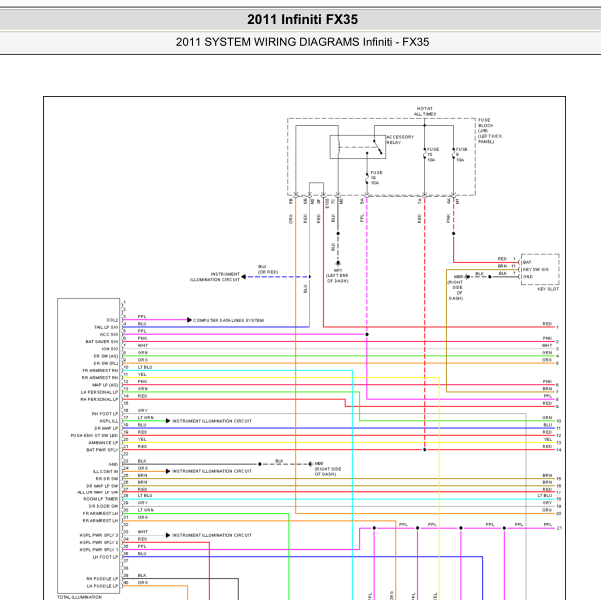Click 'INSTRUMENT ILLUMINATION CIRCUIT' next to ILL CONT IN row
The height and width of the screenshot is (600, 601).
(x=212, y=471)
